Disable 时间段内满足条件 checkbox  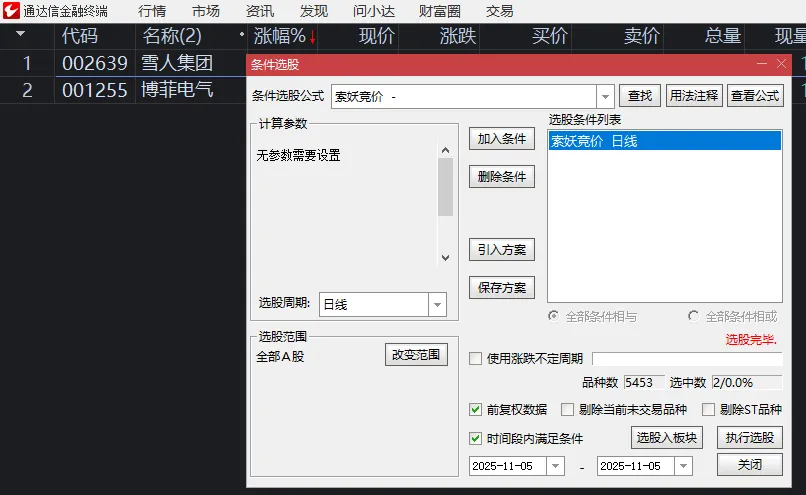(476, 438)
